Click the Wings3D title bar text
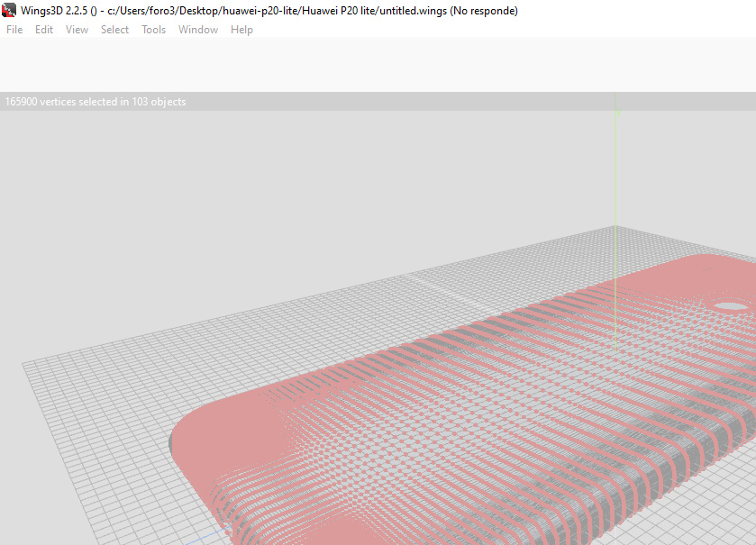 click(x=269, y=11)
